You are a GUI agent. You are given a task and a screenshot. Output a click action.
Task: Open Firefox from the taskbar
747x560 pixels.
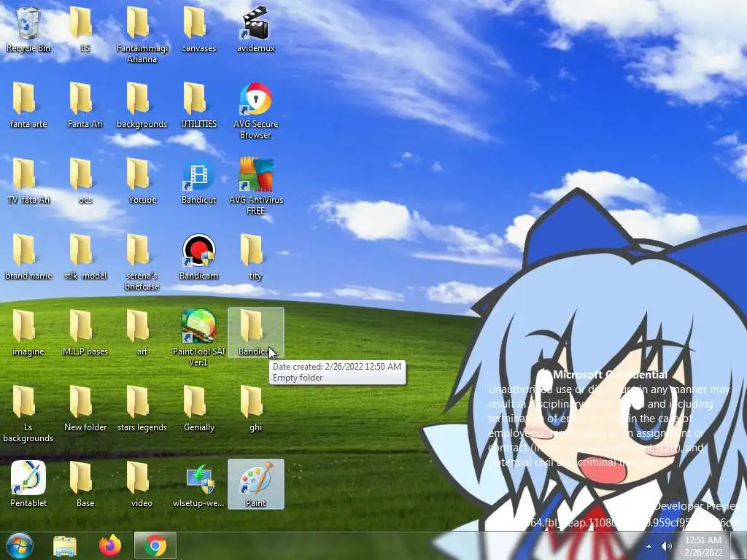point(110,545)
